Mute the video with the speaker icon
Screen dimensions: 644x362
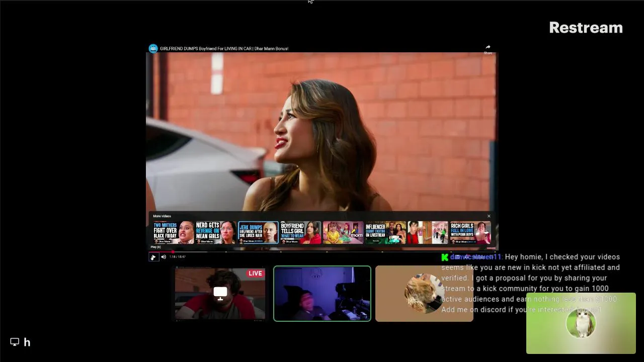(x=164, y=257)
